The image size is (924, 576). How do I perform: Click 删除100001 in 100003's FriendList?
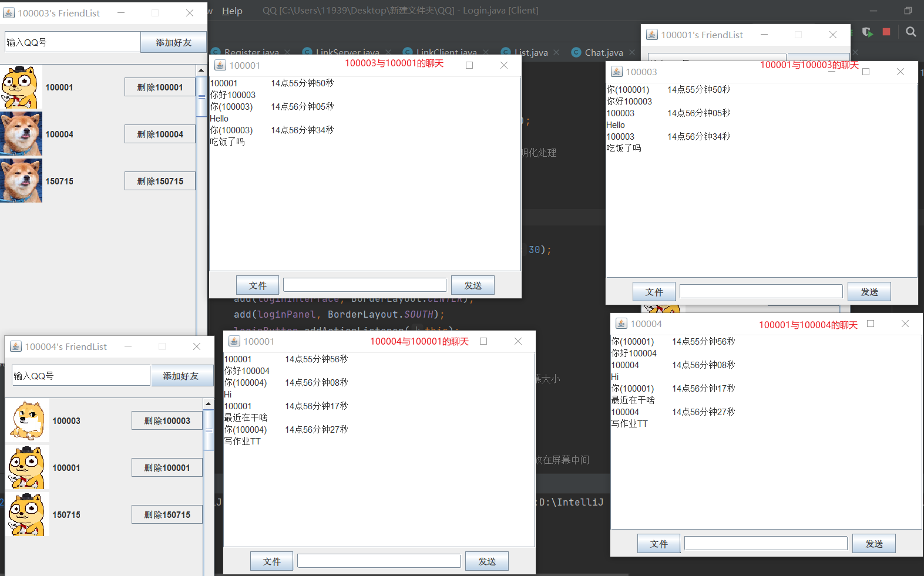160,87
